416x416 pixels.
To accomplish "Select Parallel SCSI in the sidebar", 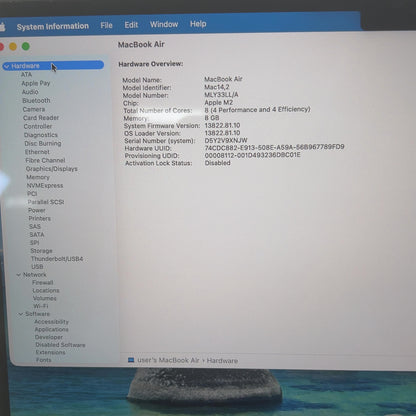I will [x=46, y=202].
